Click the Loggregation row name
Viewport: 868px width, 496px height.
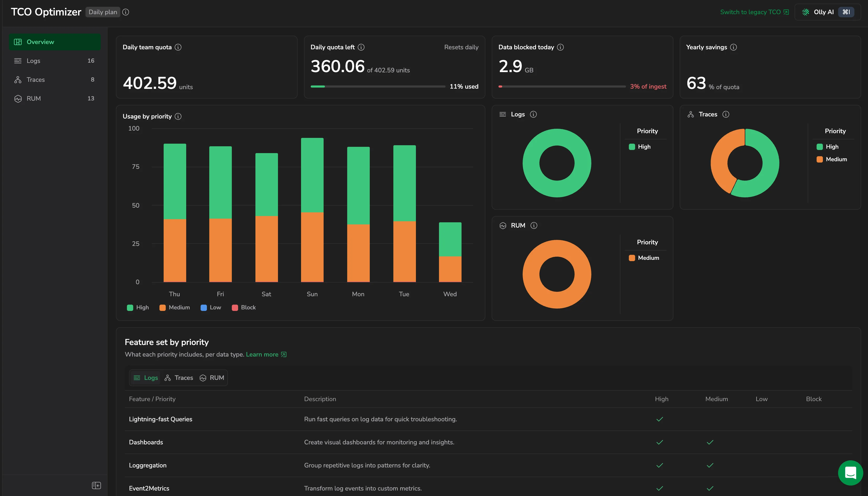pyautogui.click(x=147, y=465)
